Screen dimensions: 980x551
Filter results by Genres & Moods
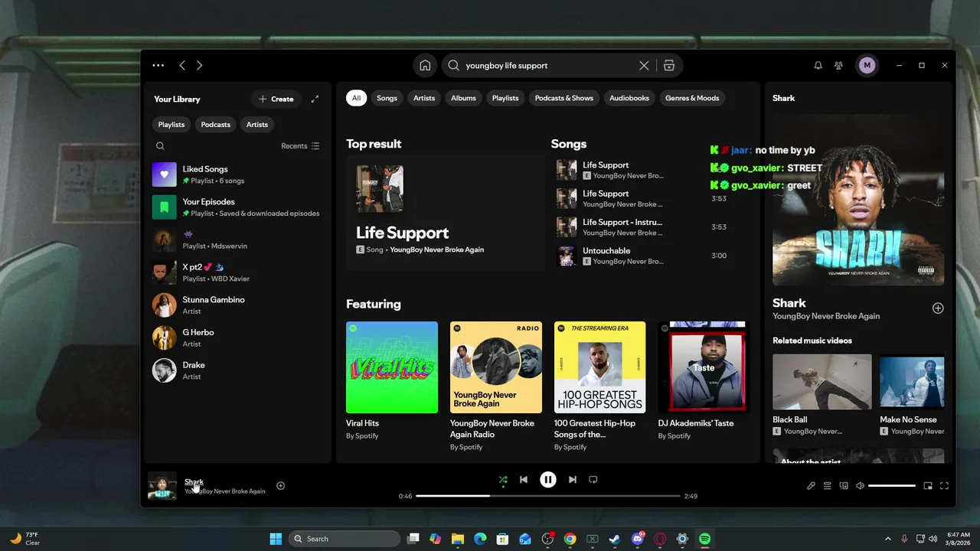click(x=692, y=98)
